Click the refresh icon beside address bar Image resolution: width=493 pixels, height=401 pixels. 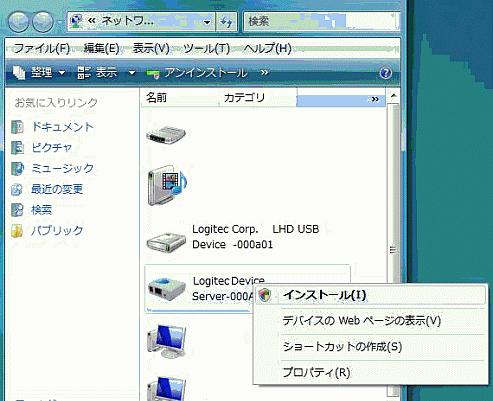226,22
